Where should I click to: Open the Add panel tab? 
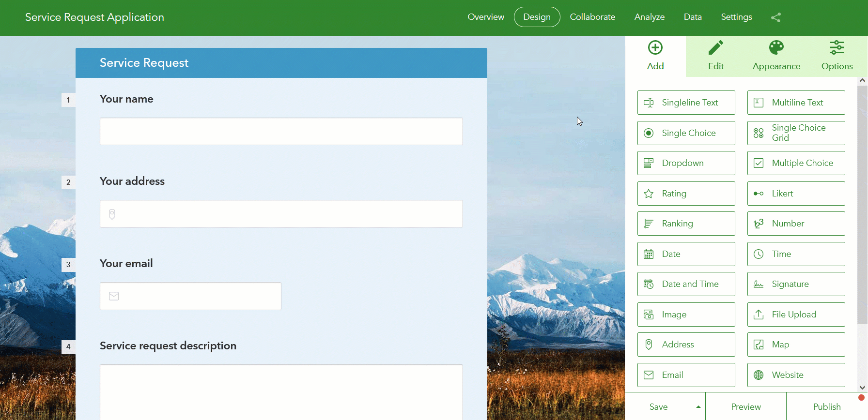click(x=655, y=56)
